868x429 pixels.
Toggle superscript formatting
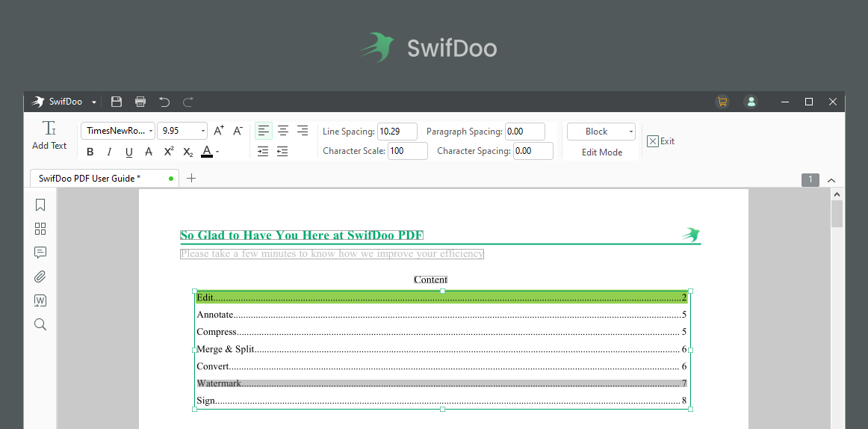(x=169, y=152)
